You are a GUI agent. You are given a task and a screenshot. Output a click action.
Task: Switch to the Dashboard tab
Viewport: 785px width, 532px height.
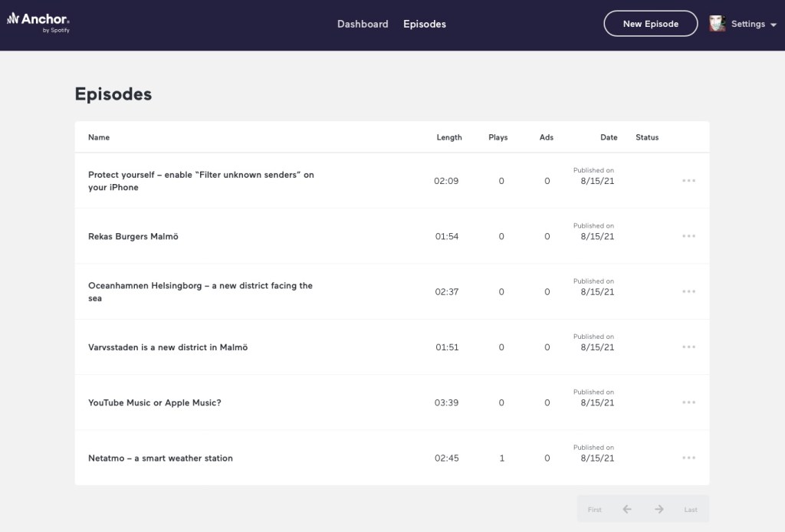tap(362, 24)
